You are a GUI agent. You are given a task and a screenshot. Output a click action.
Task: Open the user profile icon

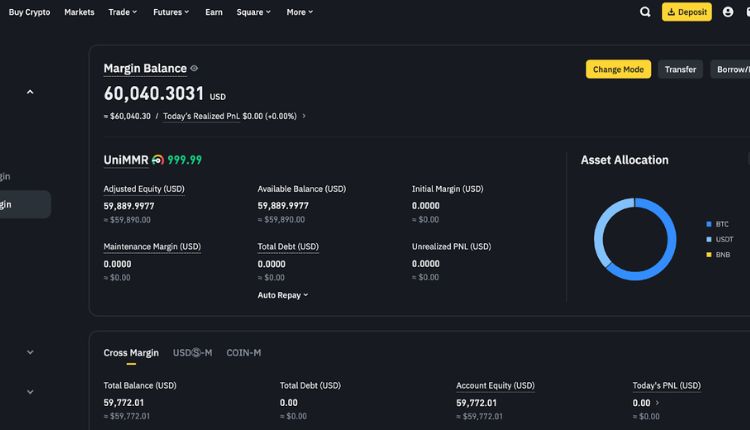(730, 12)
